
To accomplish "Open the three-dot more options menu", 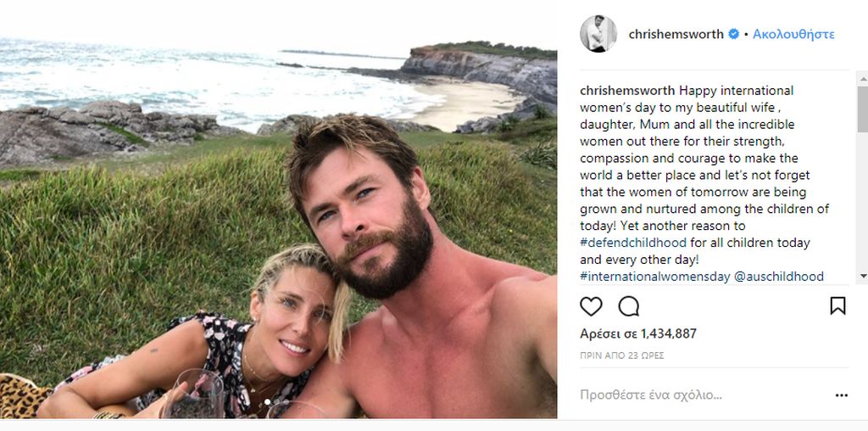I will (x=841, y=395).
